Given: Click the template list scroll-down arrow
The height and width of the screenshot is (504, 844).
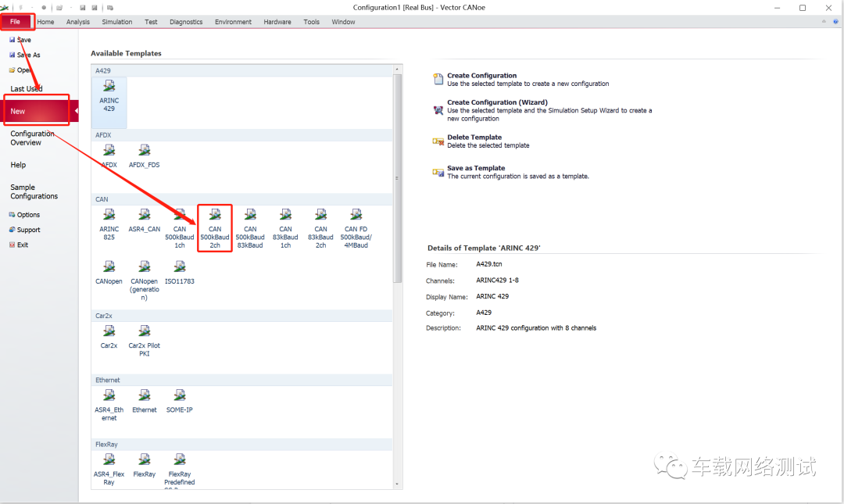Looking at the screenshot, I should click(x=397, y=484).
